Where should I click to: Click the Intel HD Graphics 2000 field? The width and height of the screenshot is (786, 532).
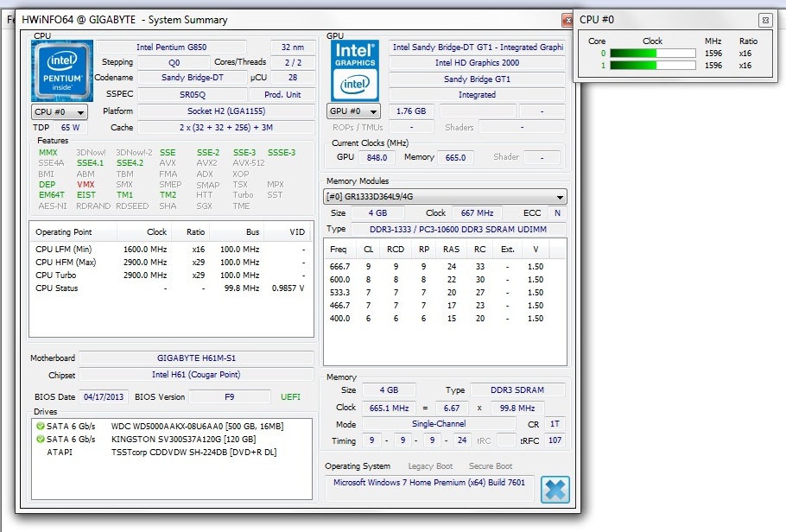click(477, 63)
